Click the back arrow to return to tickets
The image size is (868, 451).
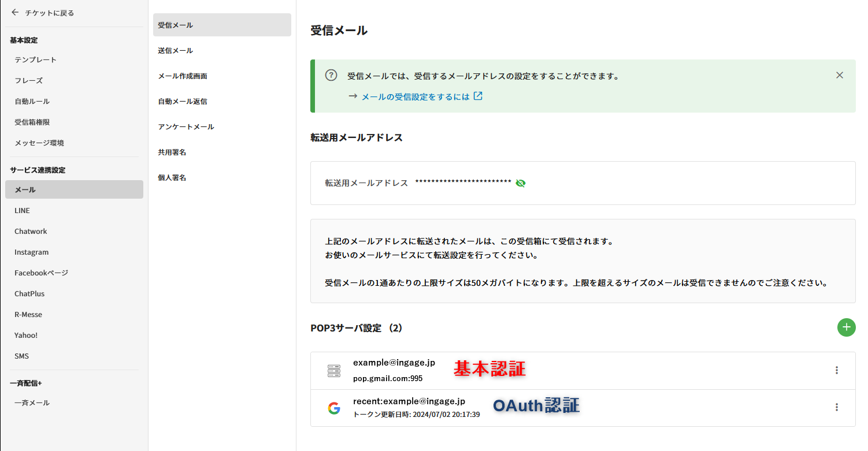tap(15, 12)
